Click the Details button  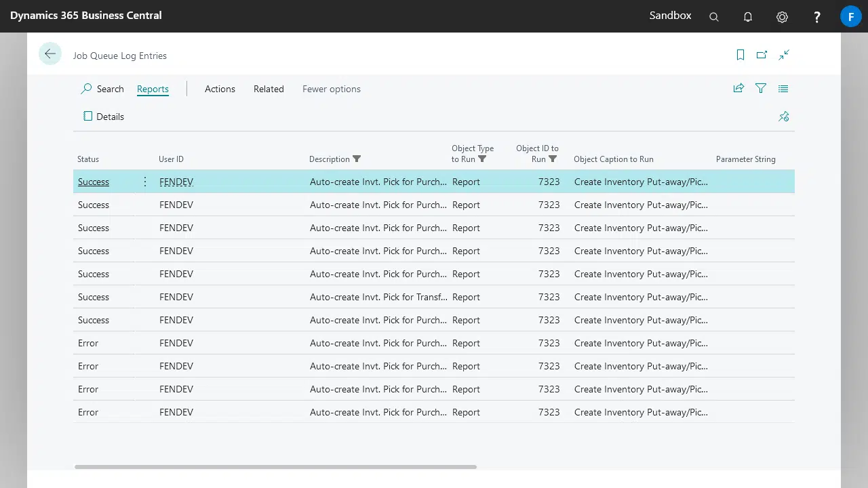point(103,117)
